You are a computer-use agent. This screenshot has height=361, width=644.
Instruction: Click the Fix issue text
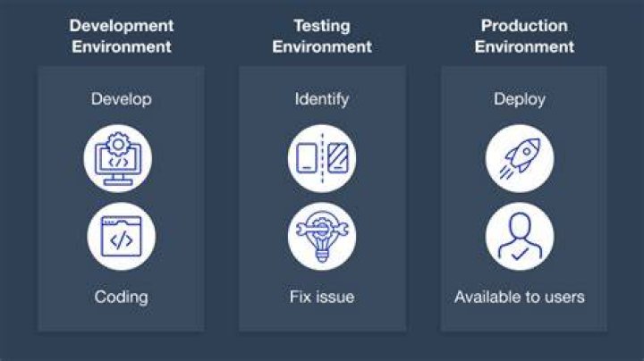[322, 297]
